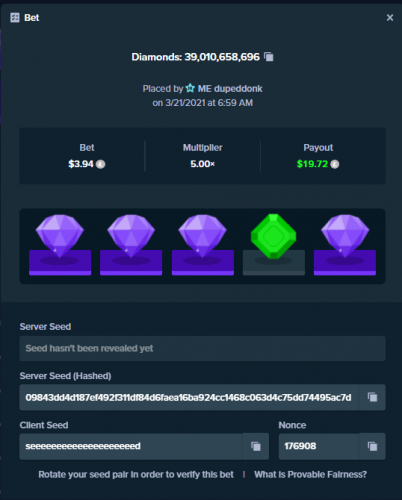Viewport: 402px width, 500px height.
Task: Close the Bet dialog
Action: (390, 18)
